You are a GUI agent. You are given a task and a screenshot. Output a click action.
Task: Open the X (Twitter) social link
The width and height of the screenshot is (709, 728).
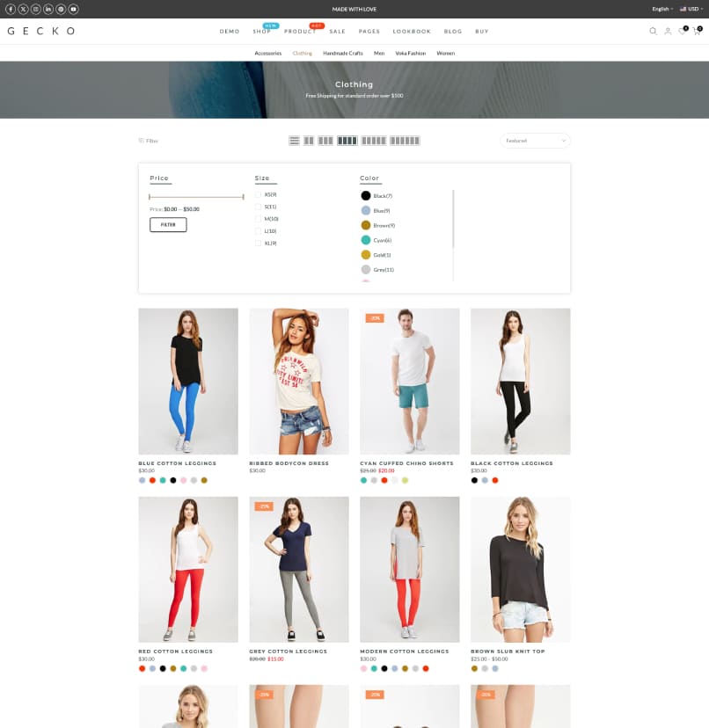(x=23, y=10)
